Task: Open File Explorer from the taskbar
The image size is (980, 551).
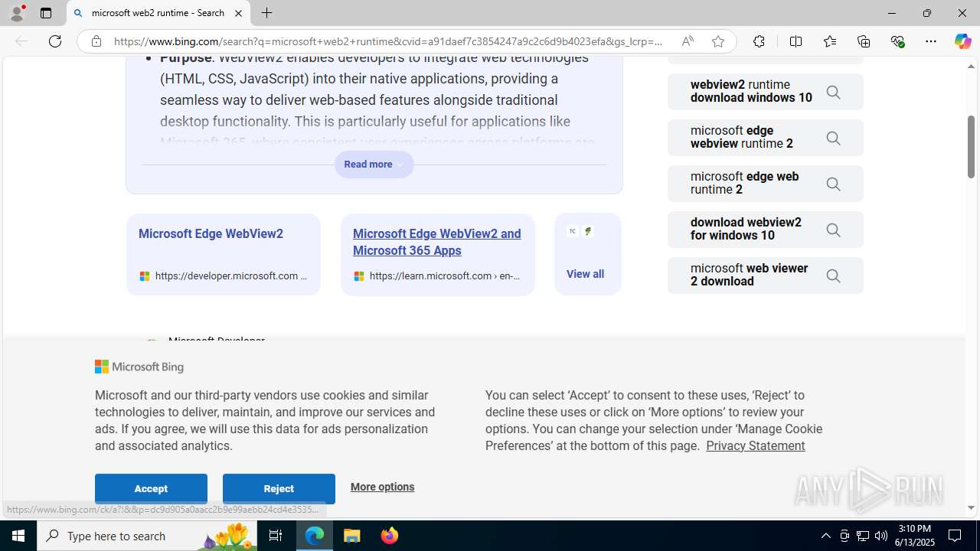Action: (352, 536)
